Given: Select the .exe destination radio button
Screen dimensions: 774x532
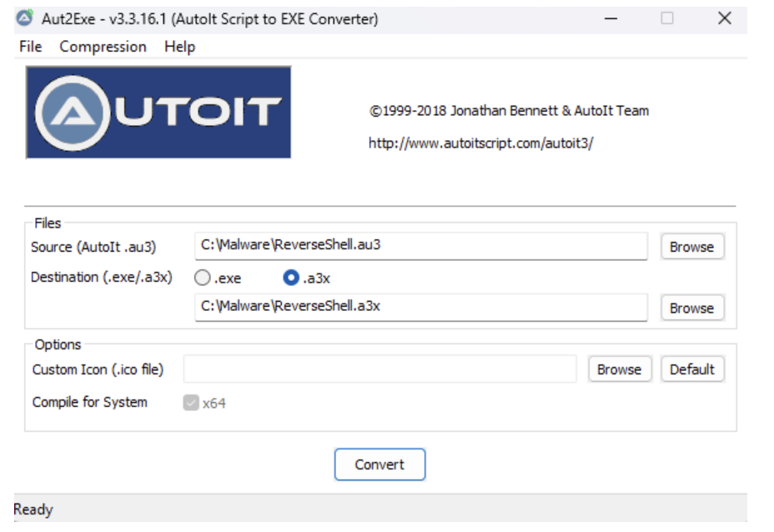Looking at the screenshot, I should coord(203,278).
